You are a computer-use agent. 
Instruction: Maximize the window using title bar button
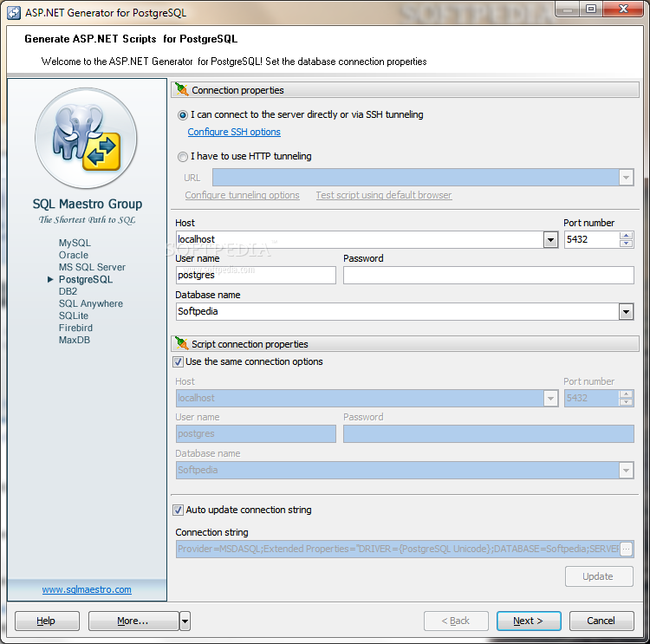(x=591, y=9)
